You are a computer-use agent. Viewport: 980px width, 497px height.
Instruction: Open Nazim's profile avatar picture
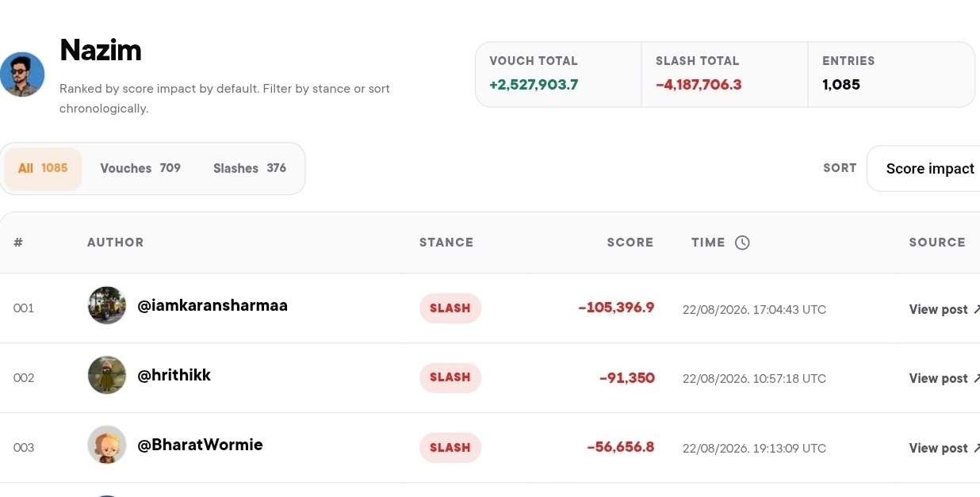click(22, 75)
